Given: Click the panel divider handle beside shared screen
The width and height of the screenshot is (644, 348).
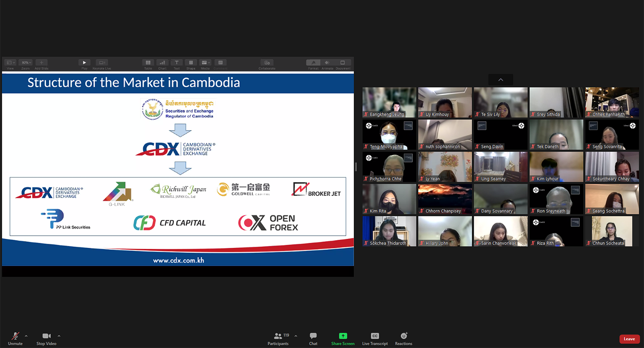Looking at the screenshot, I should (356, 167).
